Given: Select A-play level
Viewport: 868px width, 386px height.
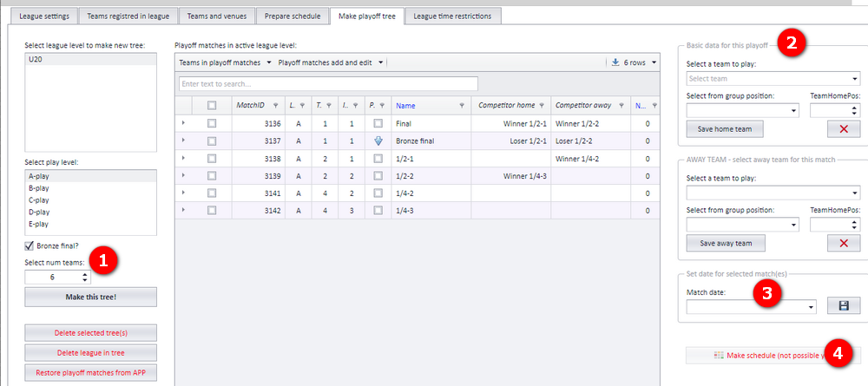Looking at the screenshot, I should point(91,176).
